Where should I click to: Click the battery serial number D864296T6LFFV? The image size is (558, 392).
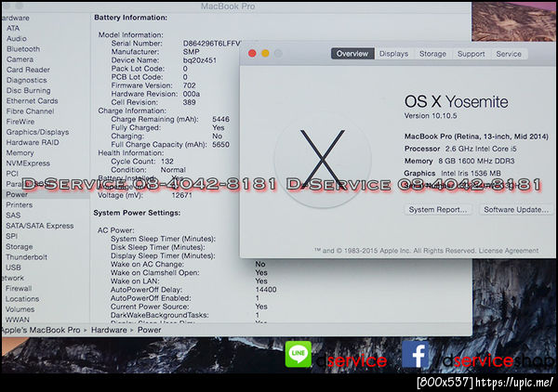pyautogui.click(x=212, y=44)
